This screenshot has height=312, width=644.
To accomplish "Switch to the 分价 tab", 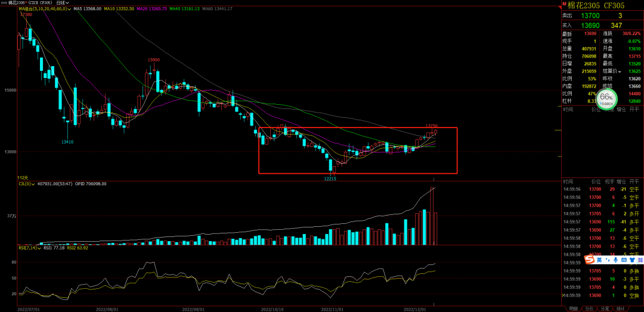I will pyautogui.click(x=589, y=308).
